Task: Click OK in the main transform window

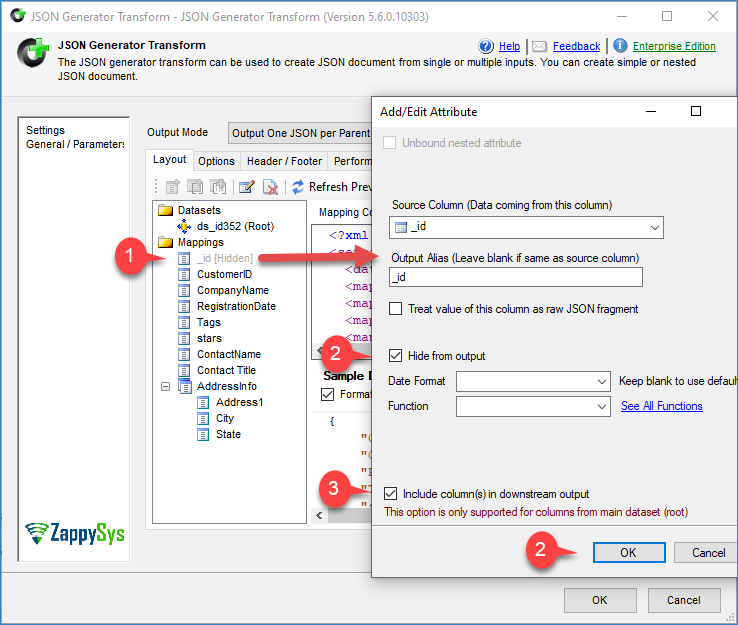Action: [600, 600]
